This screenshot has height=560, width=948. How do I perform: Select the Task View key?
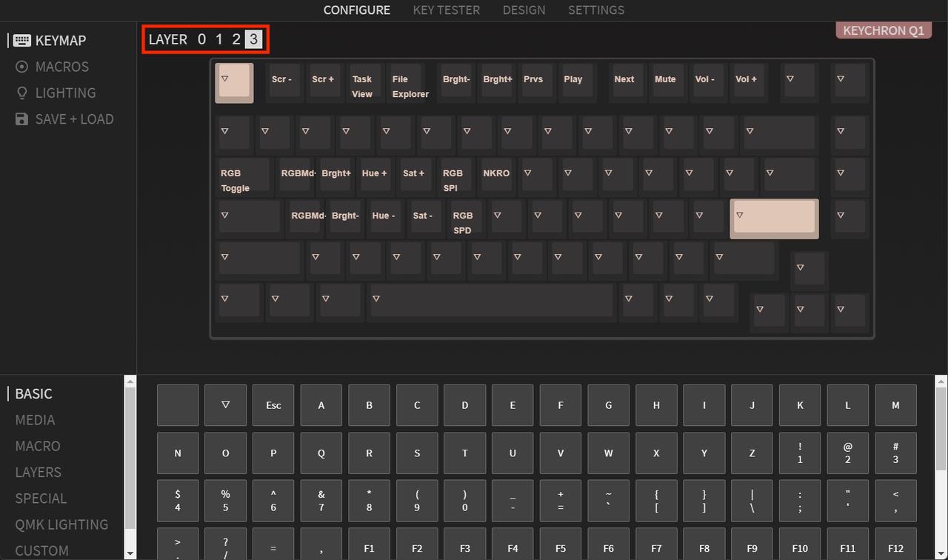[363, 82]
